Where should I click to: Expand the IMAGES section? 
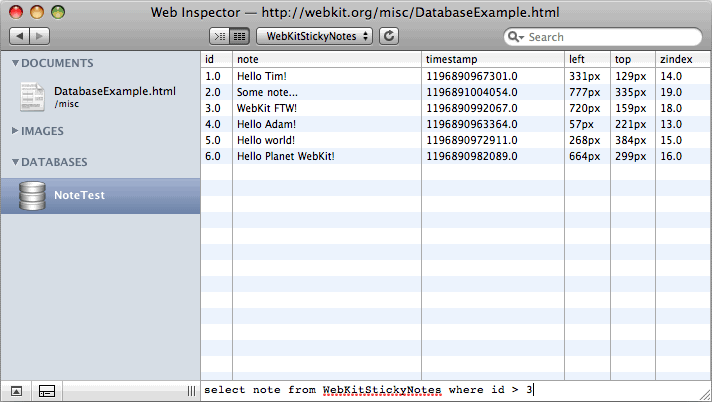click(x=15, y=131)
